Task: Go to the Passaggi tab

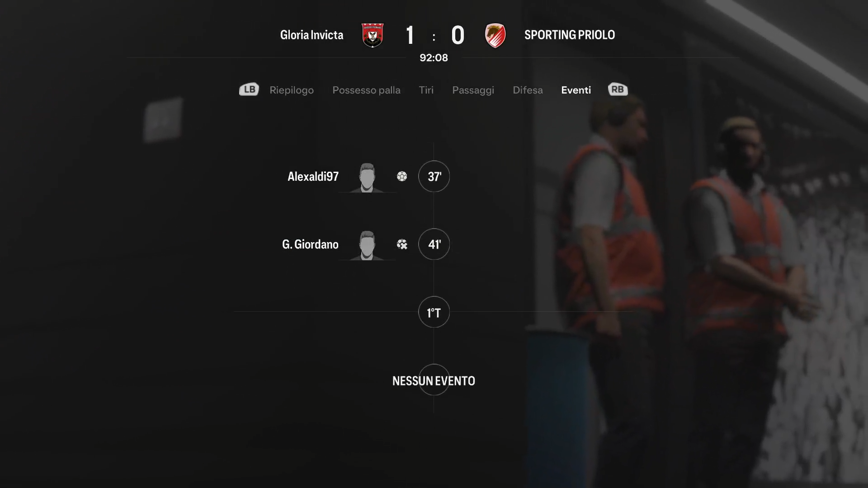Action: tap(473, 90)
